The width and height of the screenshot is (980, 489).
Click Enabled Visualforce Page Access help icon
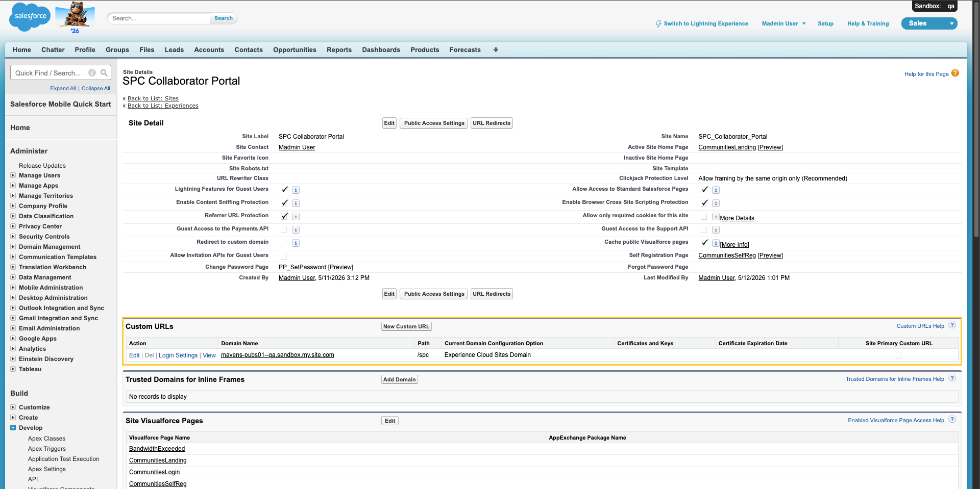(x=952, y=420)
